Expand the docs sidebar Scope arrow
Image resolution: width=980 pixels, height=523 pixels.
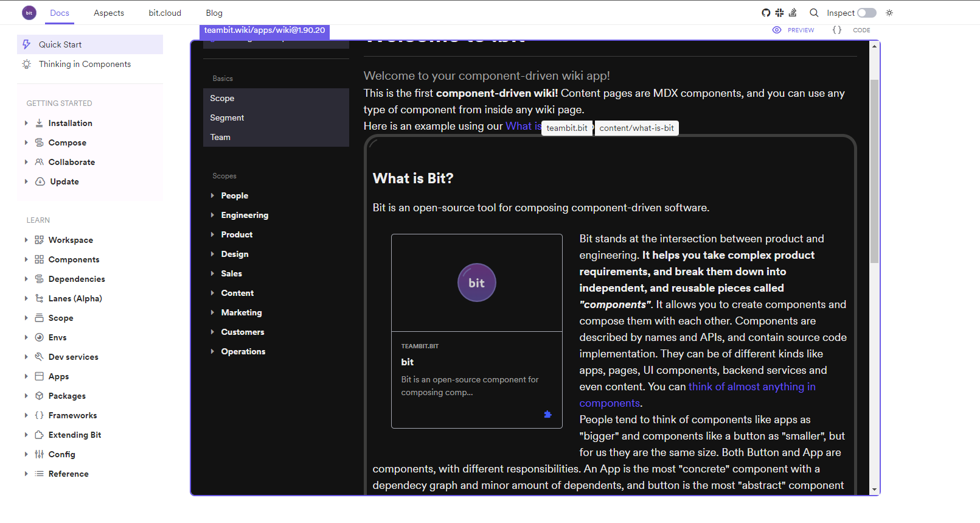[x=26, y=318]
